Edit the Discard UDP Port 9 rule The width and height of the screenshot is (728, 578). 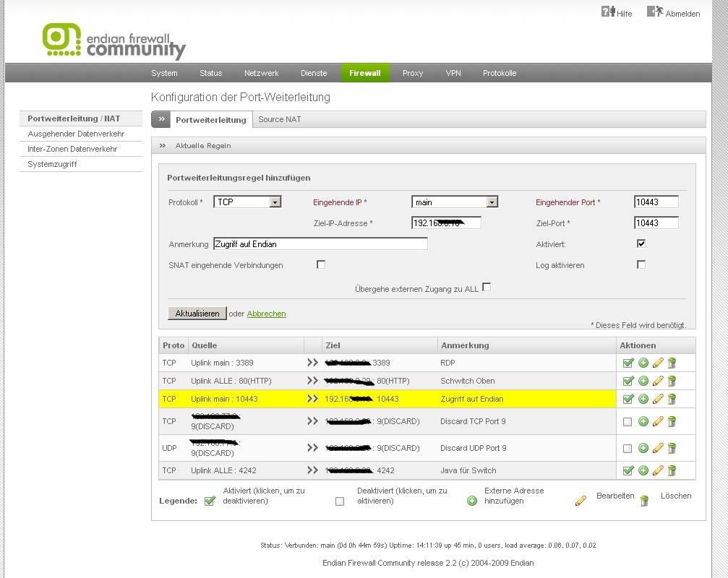click(658, 448)
